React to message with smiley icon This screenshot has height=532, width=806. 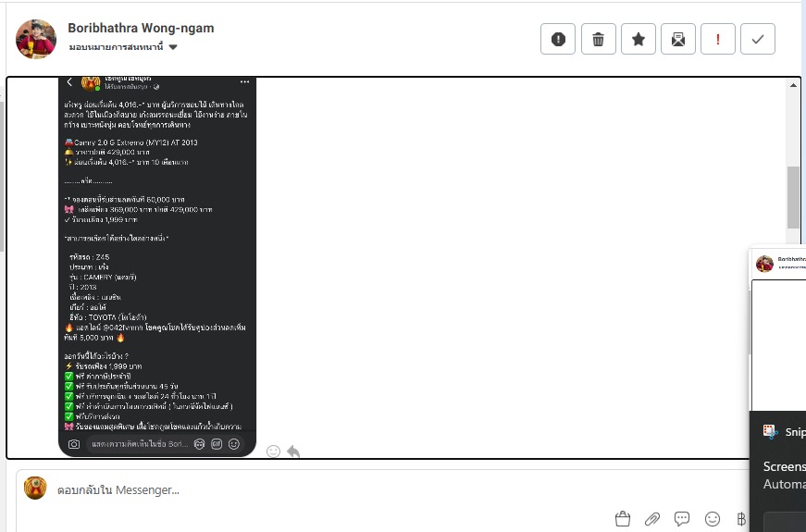pyautogui.click(x=274, y=452)
